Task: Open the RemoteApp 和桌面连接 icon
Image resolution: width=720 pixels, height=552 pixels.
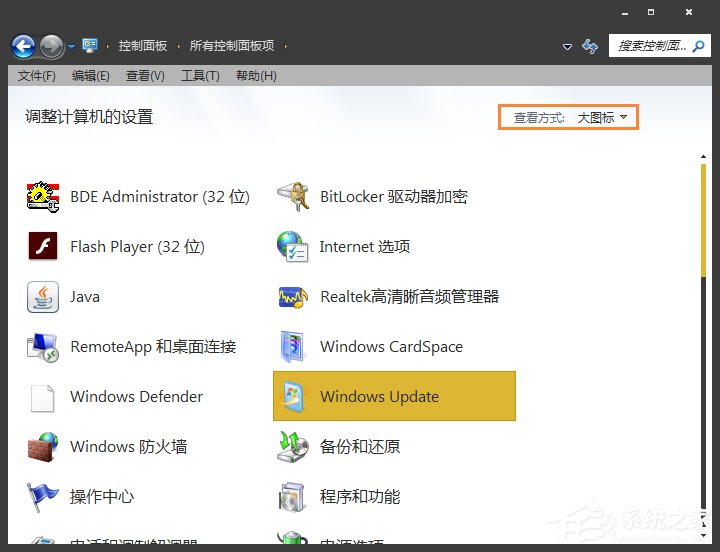Action: click(43, 347)
